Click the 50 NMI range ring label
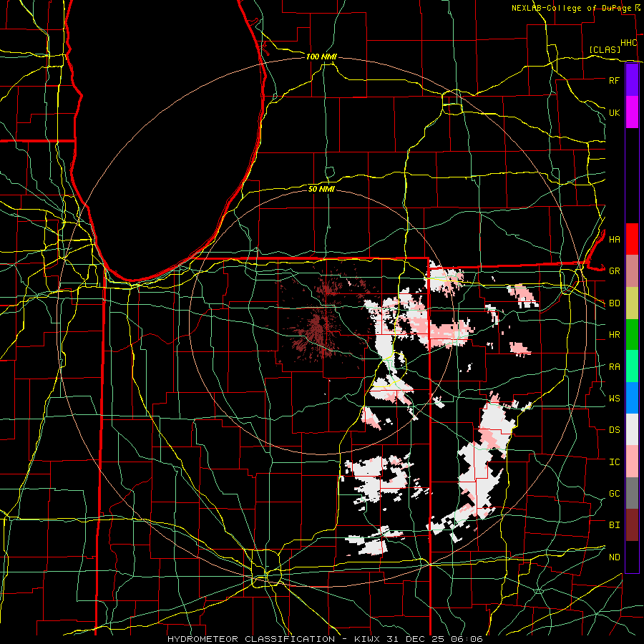Viewport: 644px width, 644px height. tap(321, 189)
